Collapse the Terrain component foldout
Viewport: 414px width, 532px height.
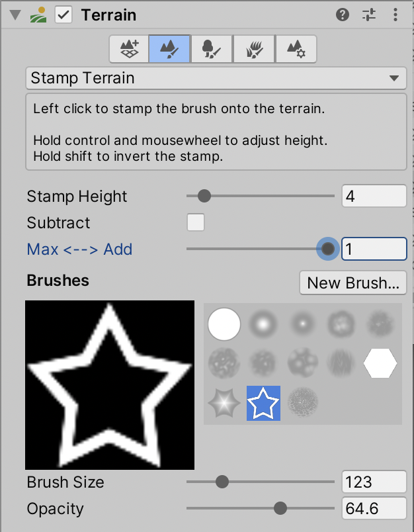tap(15, 15)
